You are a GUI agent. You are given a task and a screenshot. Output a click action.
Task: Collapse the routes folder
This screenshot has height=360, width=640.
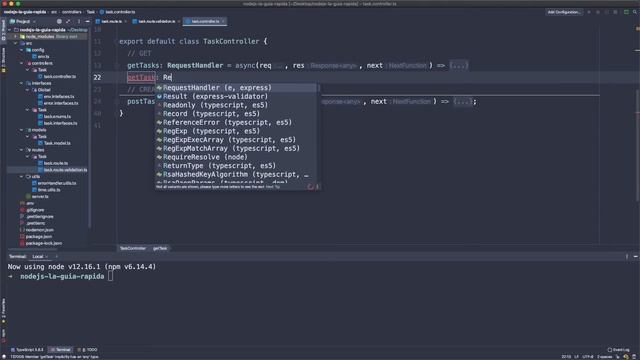(22, 150)
